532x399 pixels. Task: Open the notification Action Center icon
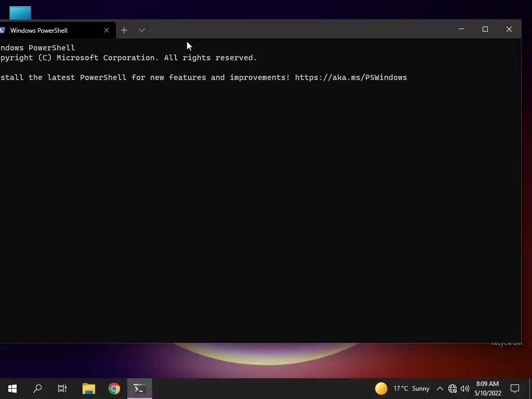(x=515, y=389)
